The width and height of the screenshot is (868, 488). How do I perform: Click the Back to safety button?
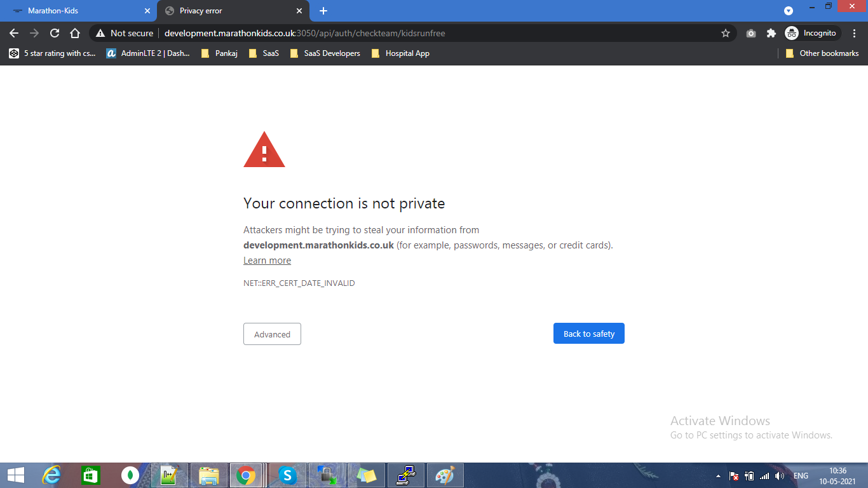pyautogui.click(x=588, y=334)
